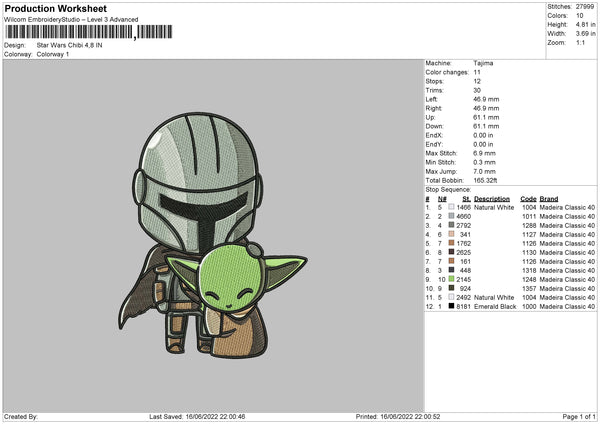Click the Stitches value 27999
The image size is (600, 424).
click(585, 7)
